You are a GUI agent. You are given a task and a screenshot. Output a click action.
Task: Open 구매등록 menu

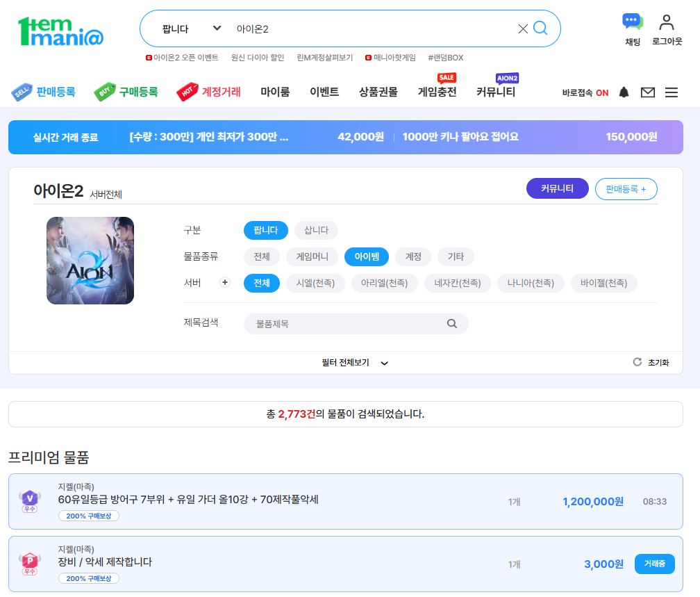click(x=138, y=92)
